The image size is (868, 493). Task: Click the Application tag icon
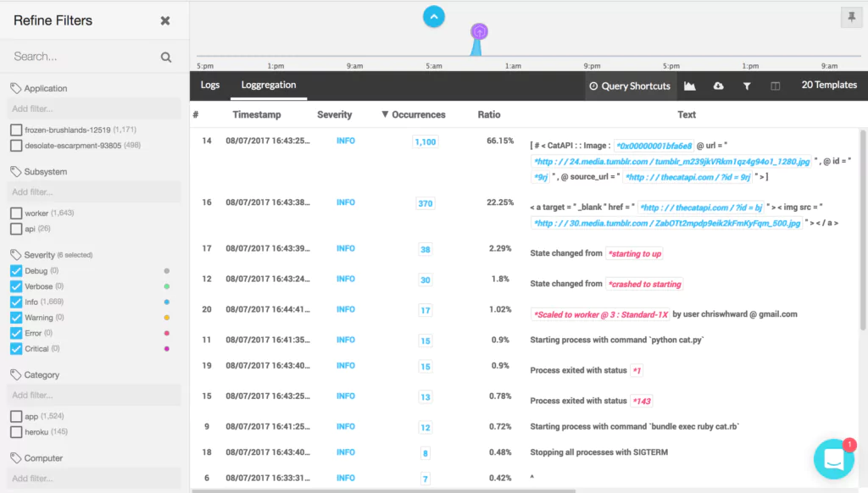15,89
